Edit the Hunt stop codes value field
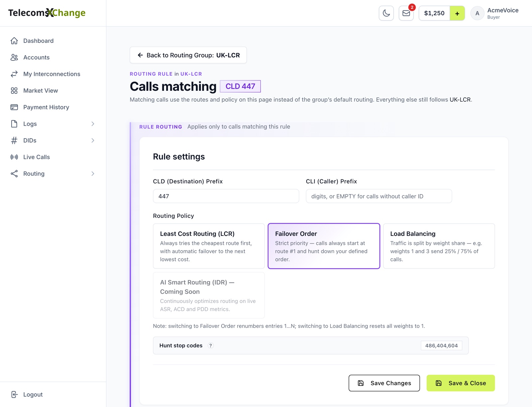 click(441, 346)
